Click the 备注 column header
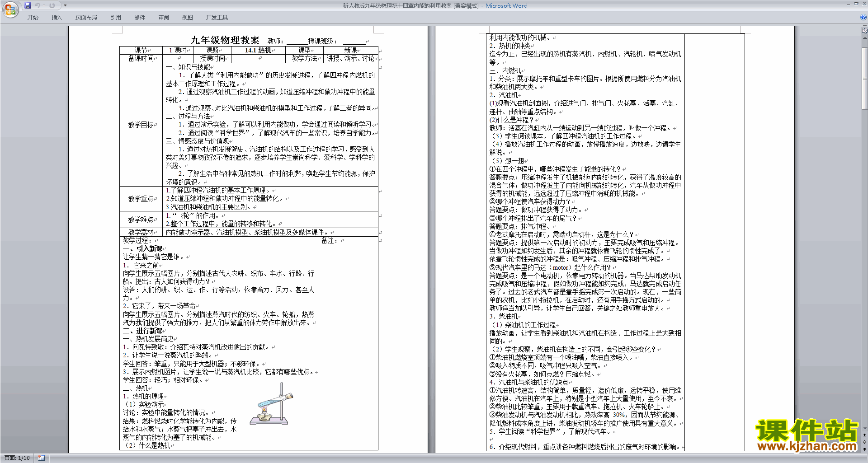 [329, 241]
